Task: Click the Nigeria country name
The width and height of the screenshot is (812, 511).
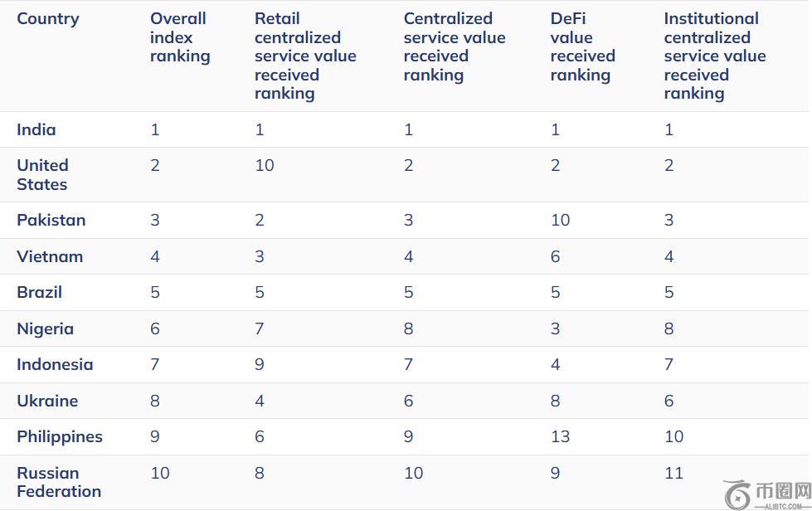Action: (45, 328)
